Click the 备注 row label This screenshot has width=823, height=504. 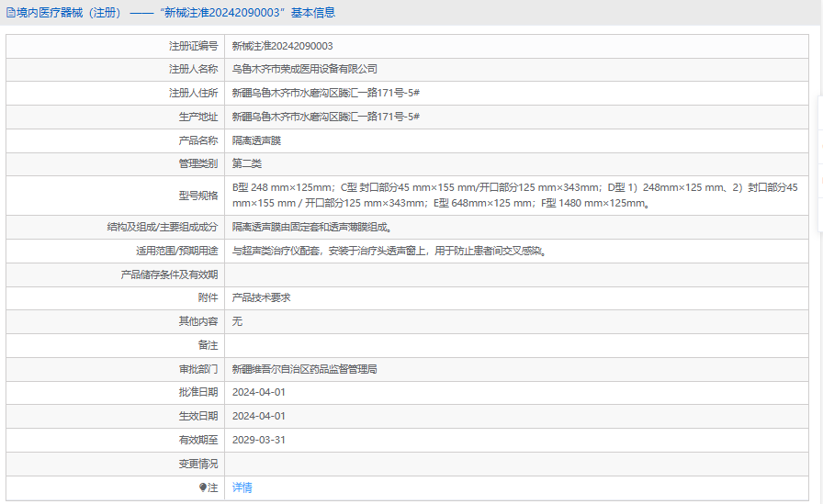click(x=208, y=345)
